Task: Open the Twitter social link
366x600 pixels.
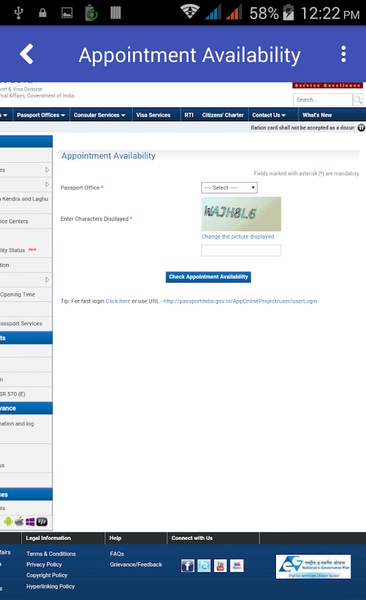Action: pyautogui.click(x=204, y=565)
